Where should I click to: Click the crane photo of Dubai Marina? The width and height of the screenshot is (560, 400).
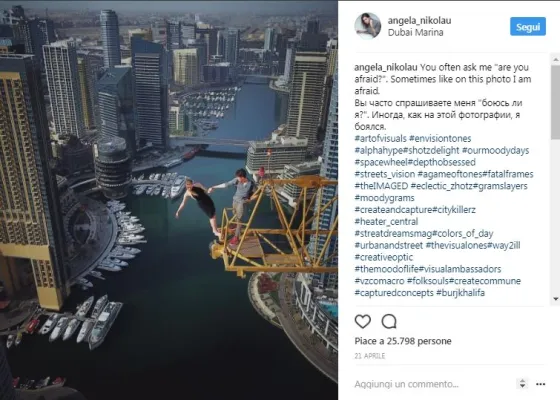(x=169, y=200)
